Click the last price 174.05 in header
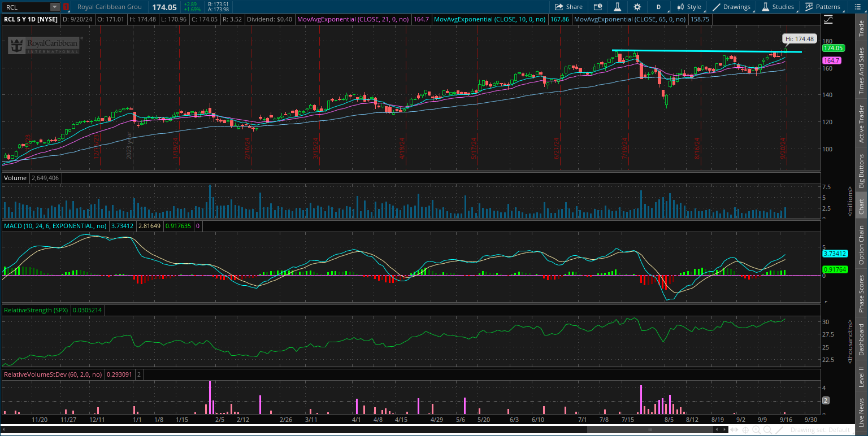Viewport: 868px width, 436px height. click(x=164, y=7)
